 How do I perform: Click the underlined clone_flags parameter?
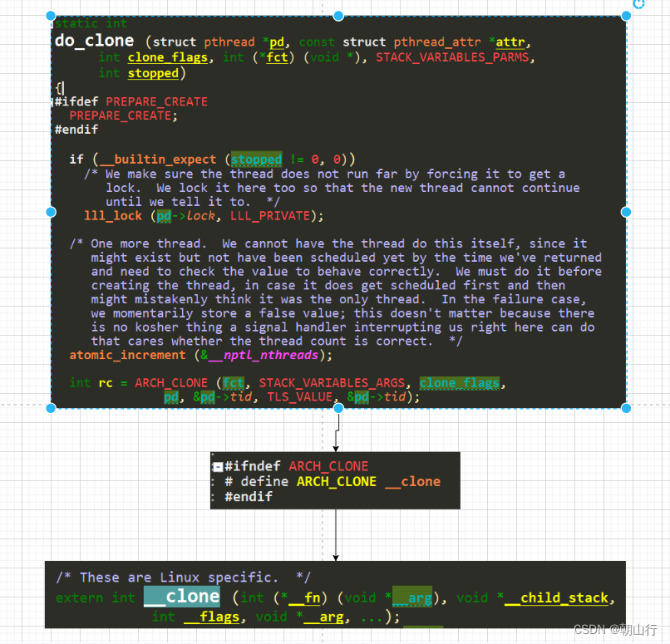pos(168,57)
